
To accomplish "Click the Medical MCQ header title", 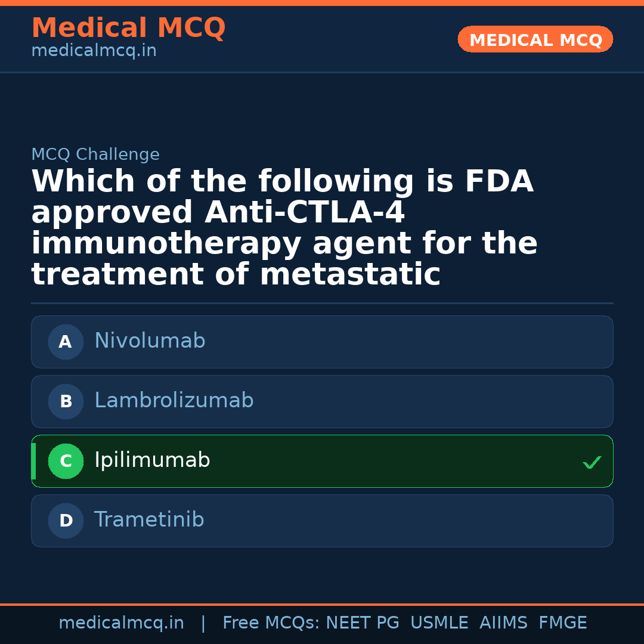I will coord(128,28).
